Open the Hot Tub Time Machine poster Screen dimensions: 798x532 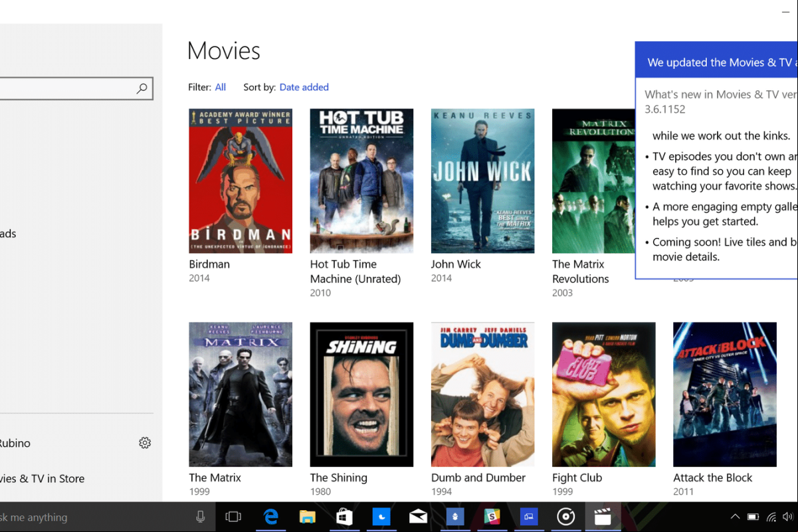point(361,181)
